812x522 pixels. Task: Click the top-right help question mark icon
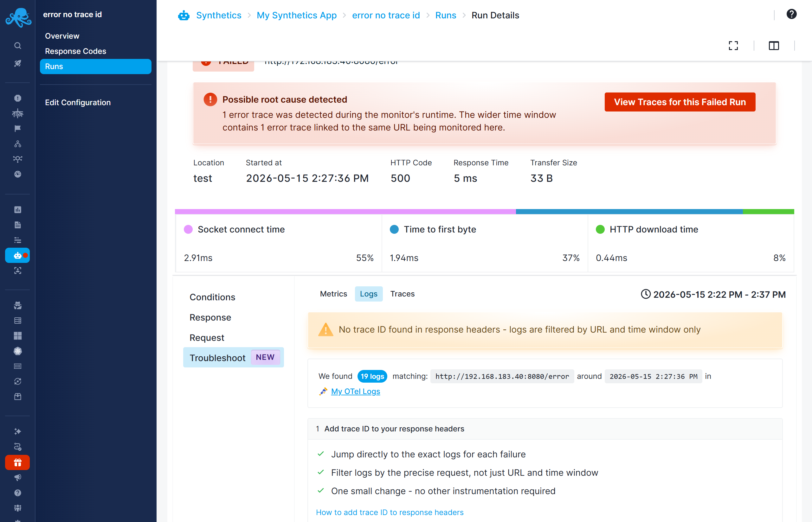click(791, 14)
